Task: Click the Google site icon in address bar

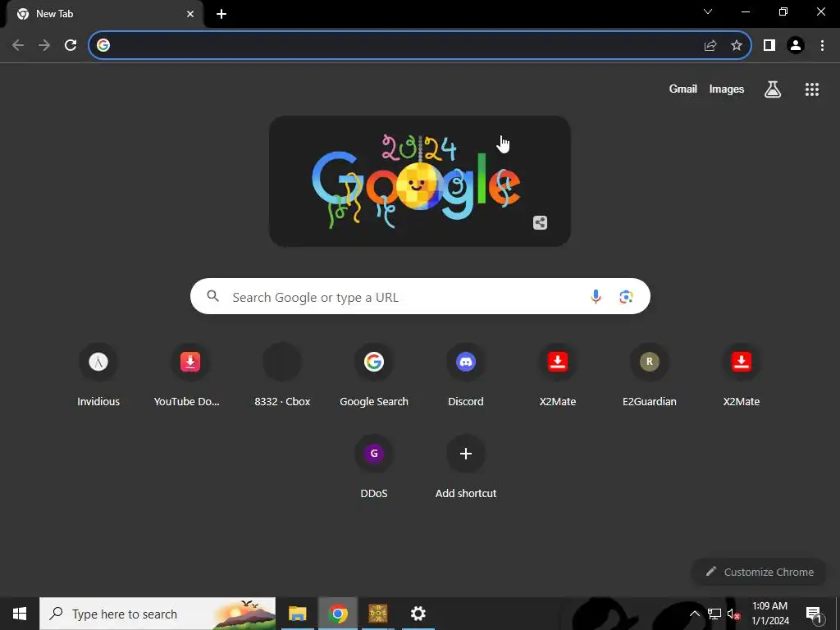Action: click(x=103, y=46)
